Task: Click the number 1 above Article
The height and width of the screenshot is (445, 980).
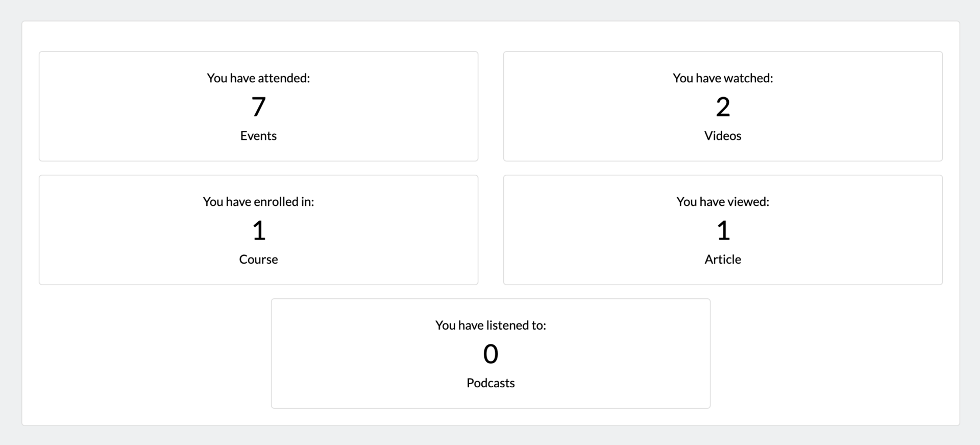Action: coord(723,230)
